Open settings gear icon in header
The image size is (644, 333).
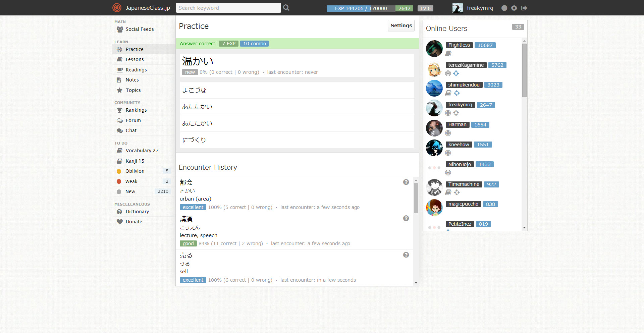514,8
